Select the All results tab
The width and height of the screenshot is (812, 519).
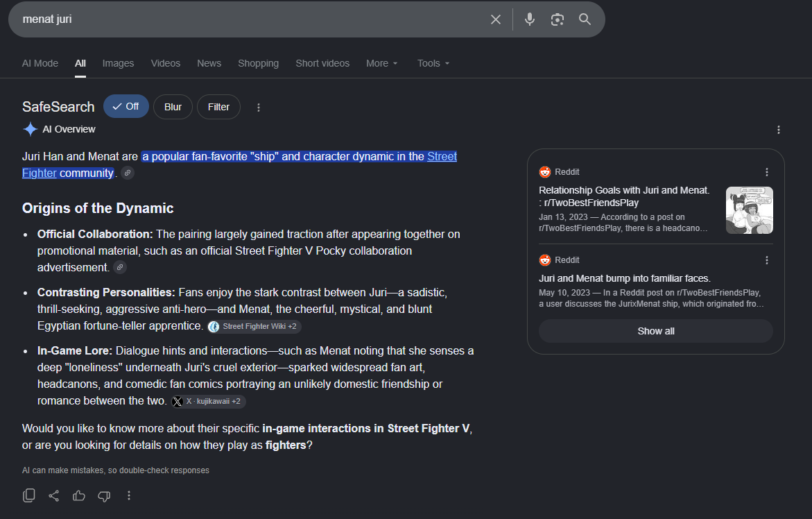80,63
